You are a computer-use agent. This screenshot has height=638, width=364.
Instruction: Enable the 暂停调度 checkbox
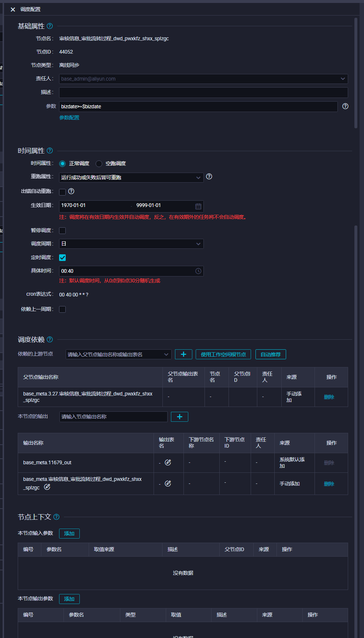pos(62,231)
